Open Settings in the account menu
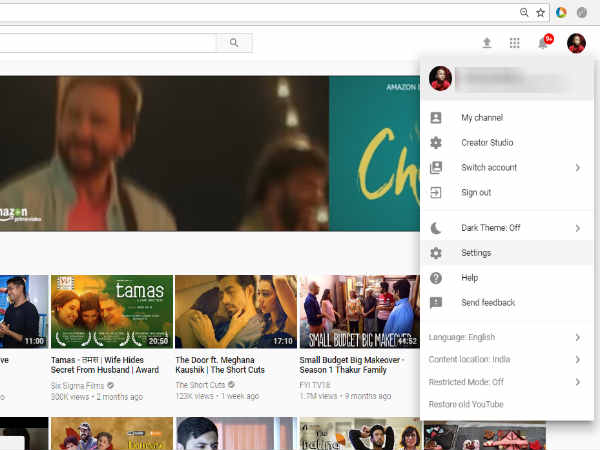The image size is (600, 450). click(x=476, y=253)
